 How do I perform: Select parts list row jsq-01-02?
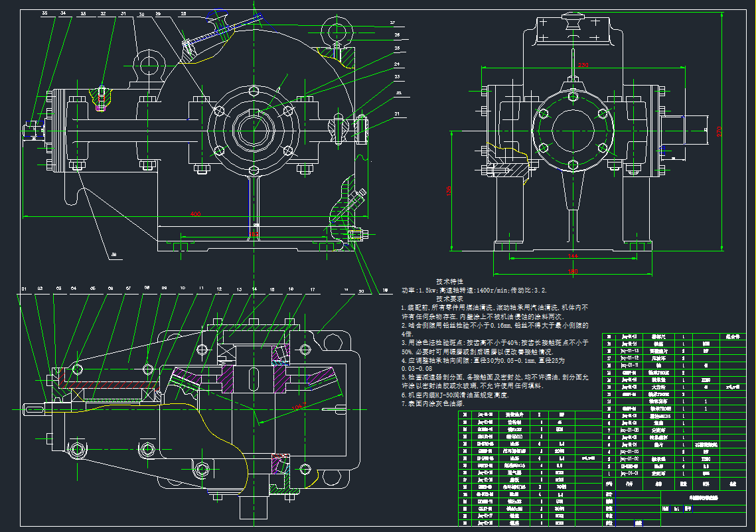[629, 458]
